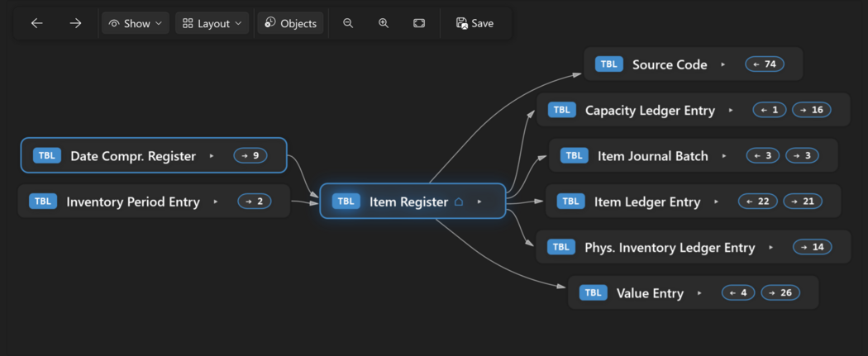Click the Item Ledger Entry TBL icon
Image resolution: width=868 pixels, height=356 pixels.
click(x=570, y=202)
